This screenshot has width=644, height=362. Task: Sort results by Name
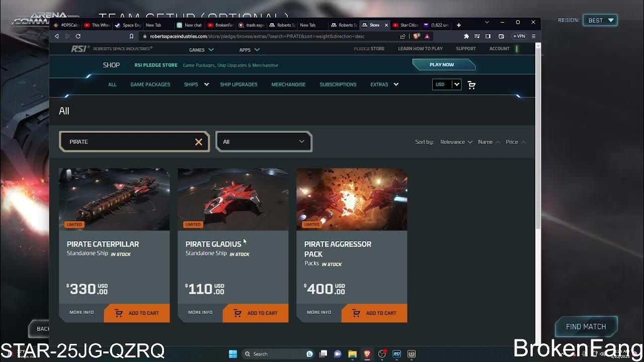[x=489, y=142]
